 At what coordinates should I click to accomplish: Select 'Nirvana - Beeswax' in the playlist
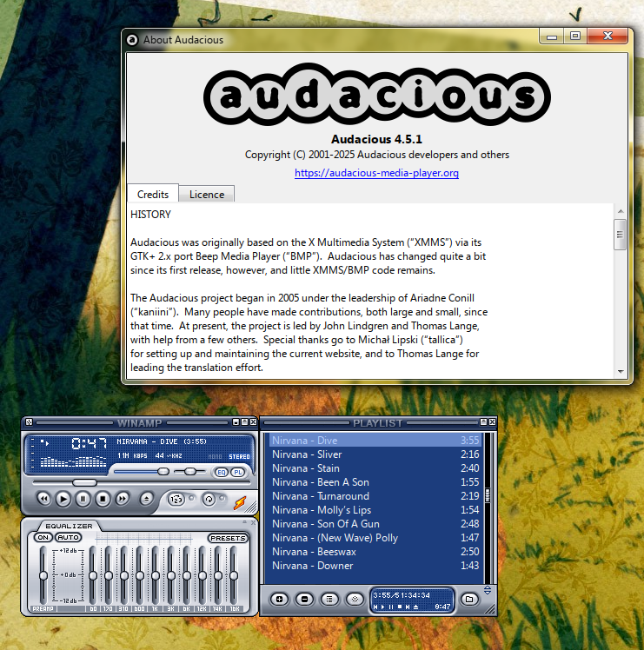tap(375, 551)
